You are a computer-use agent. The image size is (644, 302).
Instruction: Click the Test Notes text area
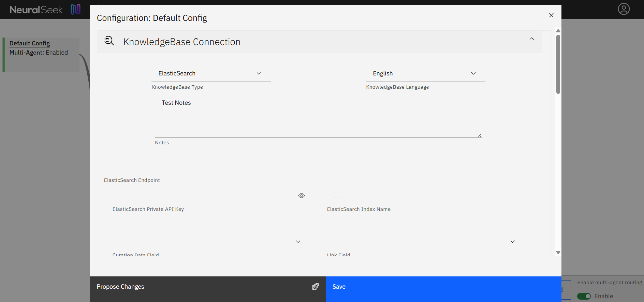(318, 118)
